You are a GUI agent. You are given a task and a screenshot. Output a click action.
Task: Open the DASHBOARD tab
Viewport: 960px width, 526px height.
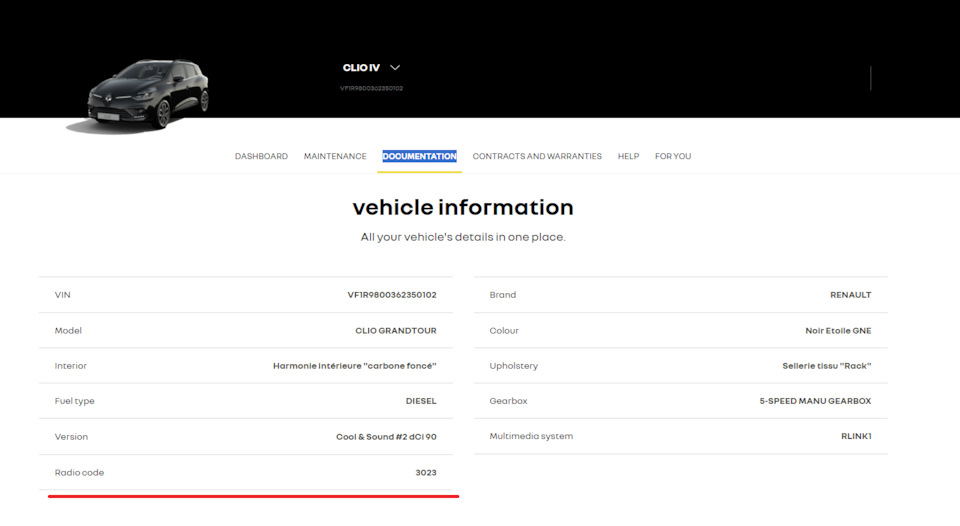[x=261, y=156]
